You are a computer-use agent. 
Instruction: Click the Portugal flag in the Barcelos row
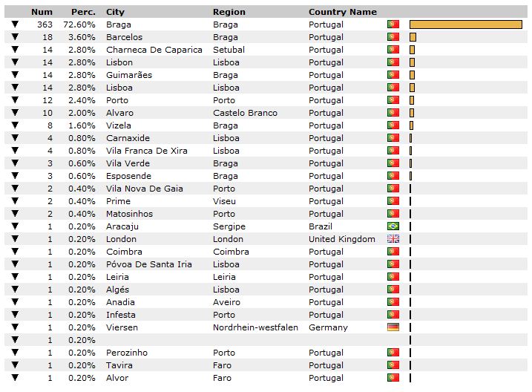tap(393, 37)
